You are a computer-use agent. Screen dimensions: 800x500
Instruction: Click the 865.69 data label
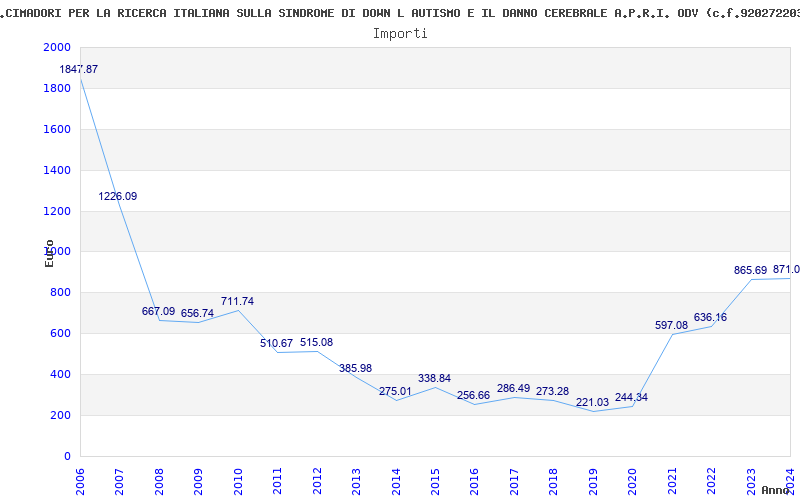[751, 271]
